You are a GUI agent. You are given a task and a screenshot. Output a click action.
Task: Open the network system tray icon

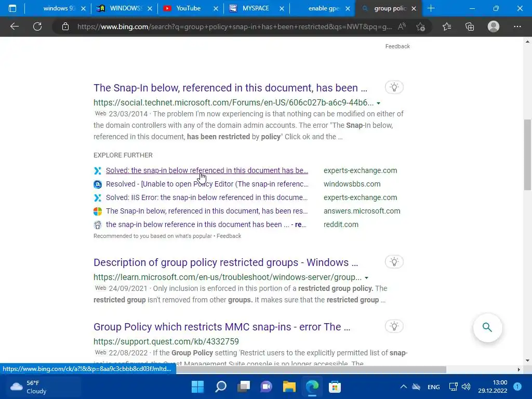pos(453,387)
